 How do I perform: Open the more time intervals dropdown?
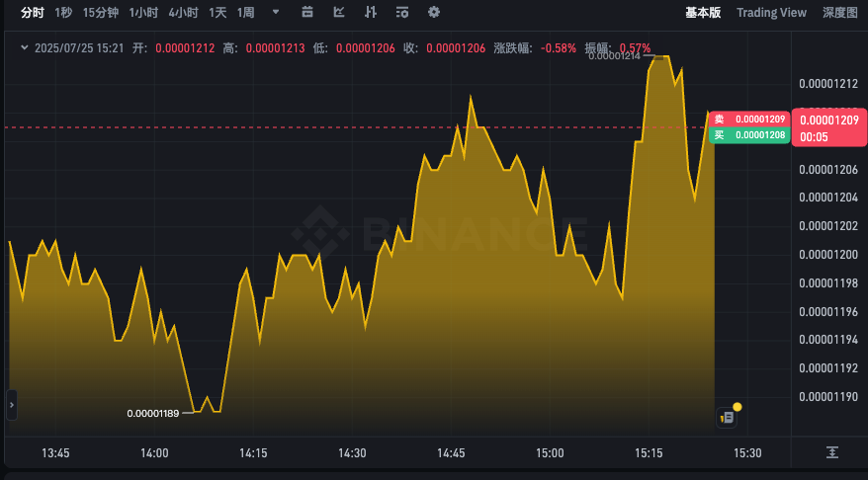tap(275, 13)
